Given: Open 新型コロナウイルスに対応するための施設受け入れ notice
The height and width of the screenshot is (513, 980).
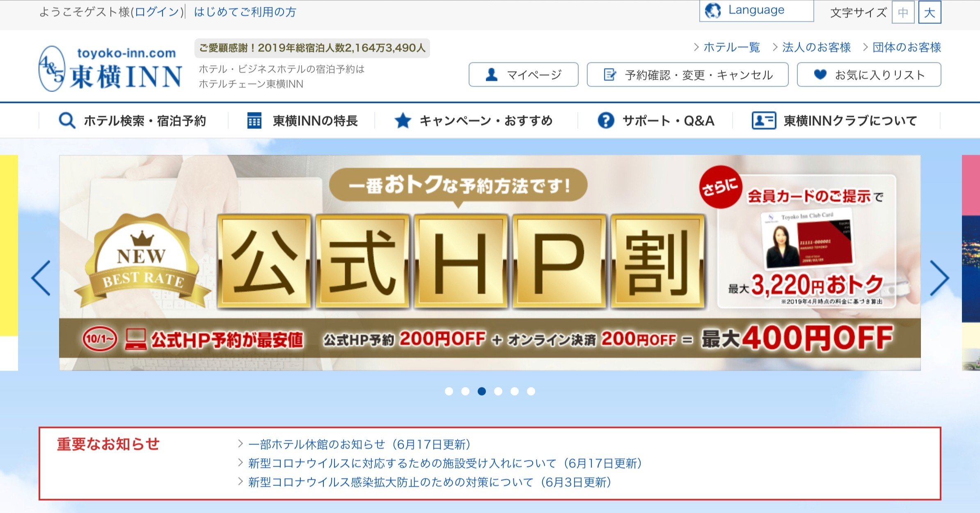Looking at the screenshot, I should pos(445,463).
